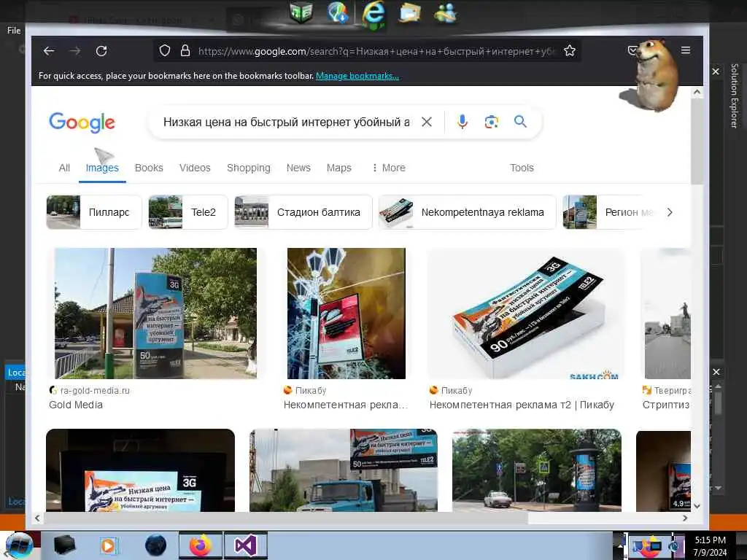Open tracking protection shield icon
747x560 pixels.
click(164, 50)
